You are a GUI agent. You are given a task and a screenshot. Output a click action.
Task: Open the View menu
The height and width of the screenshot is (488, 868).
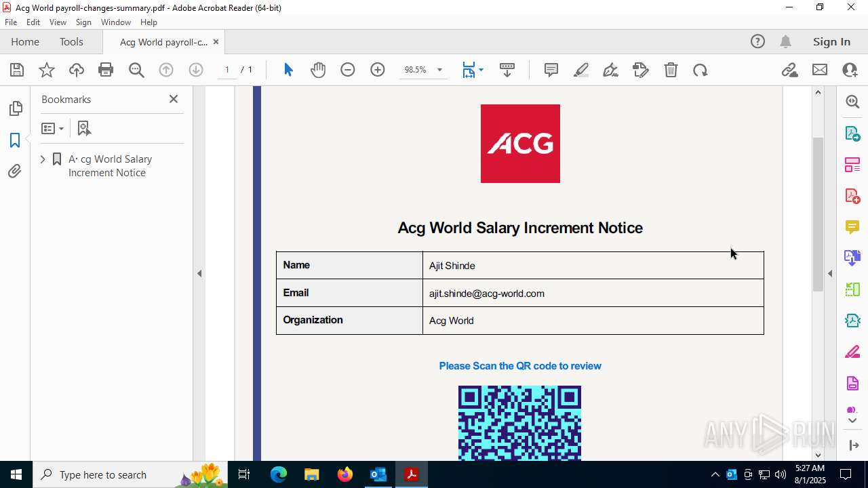tap(58, 22)
